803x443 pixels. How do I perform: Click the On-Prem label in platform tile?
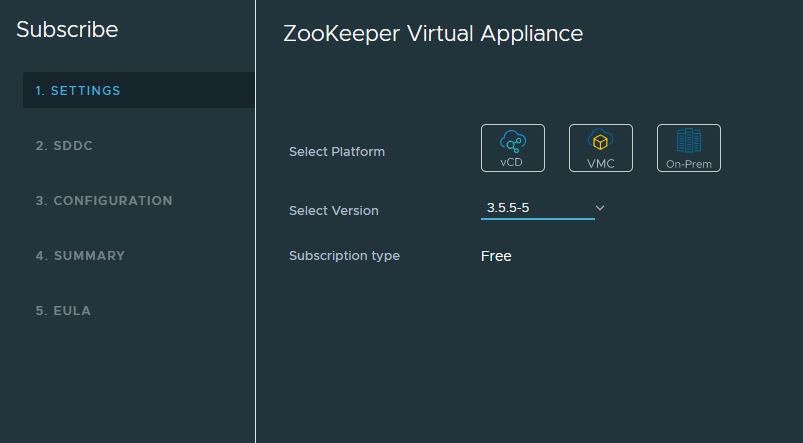(x=688, y=164)
